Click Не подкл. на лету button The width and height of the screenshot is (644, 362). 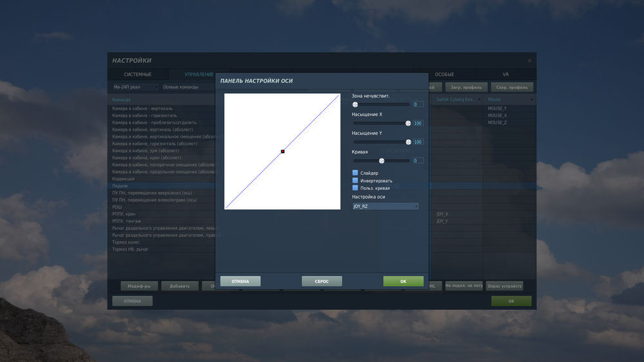[x=464, y=285]
